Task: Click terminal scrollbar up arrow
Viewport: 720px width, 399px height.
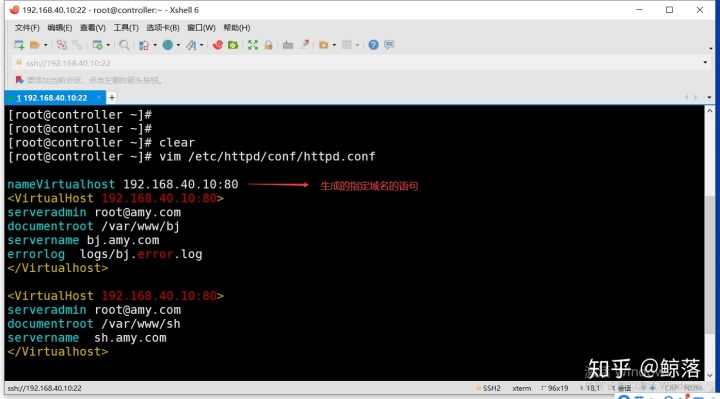Action: point(710,111)
